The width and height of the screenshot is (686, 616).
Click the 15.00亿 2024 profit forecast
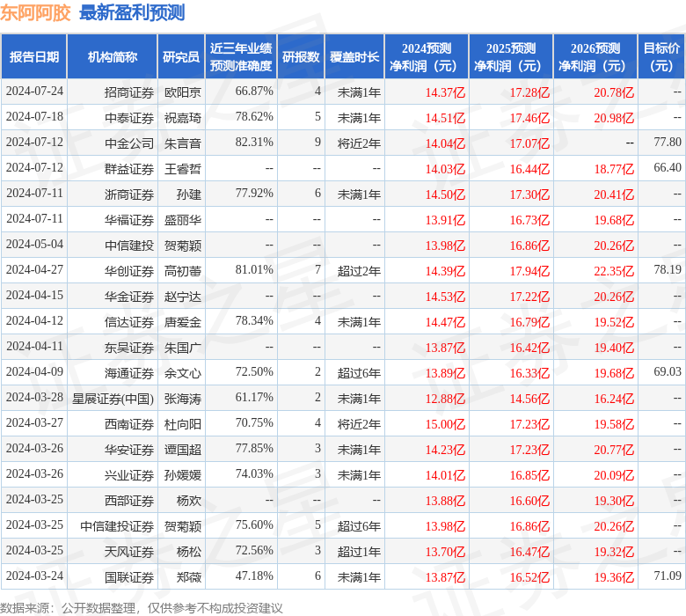tap(445, 424)
